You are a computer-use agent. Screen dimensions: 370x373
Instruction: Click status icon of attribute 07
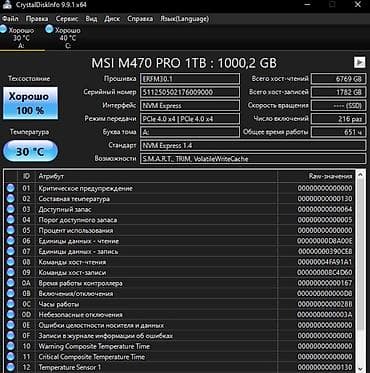(x=11, y=251)
